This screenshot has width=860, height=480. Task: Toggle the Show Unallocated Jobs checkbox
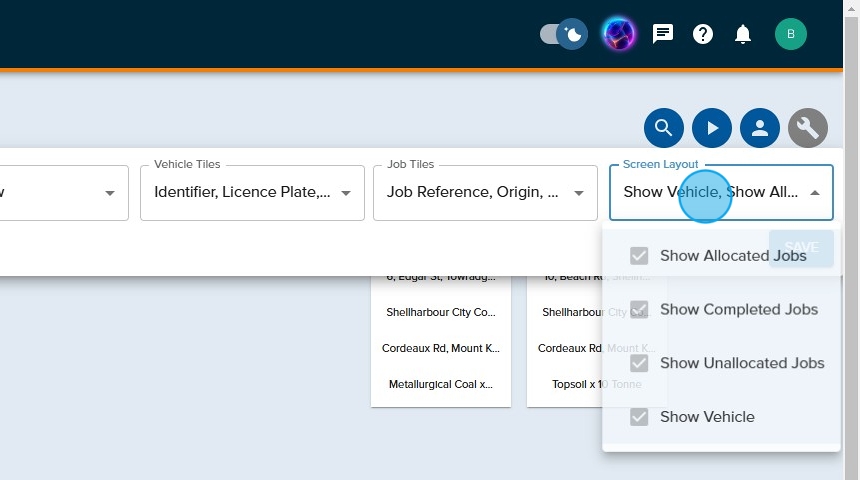(639, 363)
